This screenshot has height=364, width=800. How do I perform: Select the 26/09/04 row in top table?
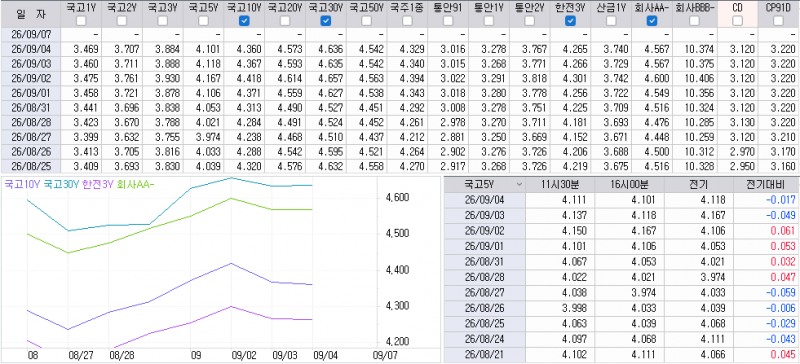[400, 50]
